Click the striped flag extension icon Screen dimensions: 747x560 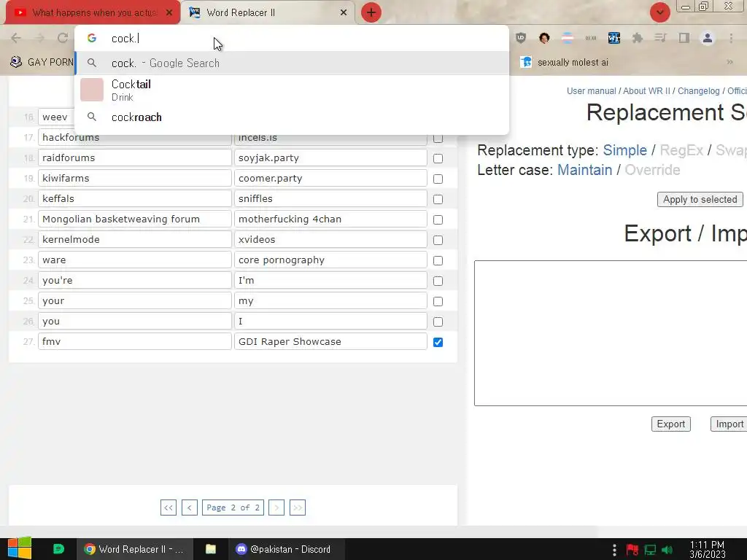pos(568,38)
